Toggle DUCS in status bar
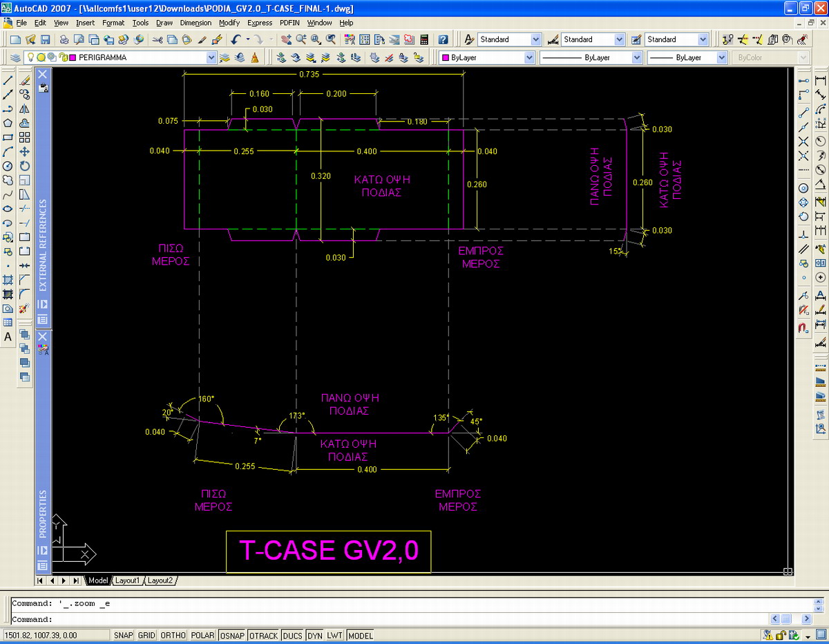829x644 pixels. (x=293, y=635)
